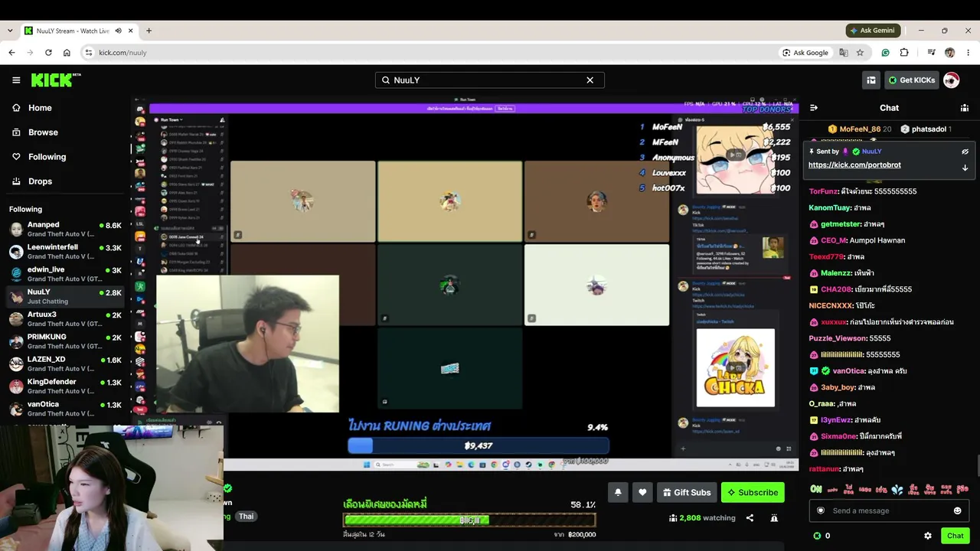980x551 pixels.
Task: Focus the Send a message field
Action: [888, 510]
